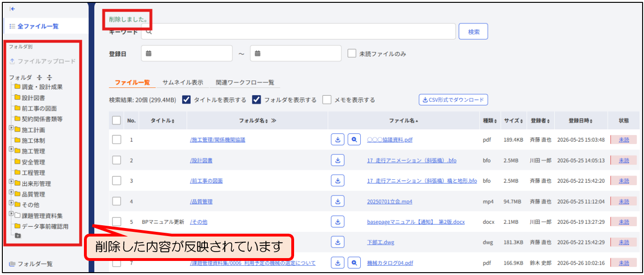Collapse the sidebar with the arrow icon
Viewport: 644px width, 275px height.
tap(13, 9)
